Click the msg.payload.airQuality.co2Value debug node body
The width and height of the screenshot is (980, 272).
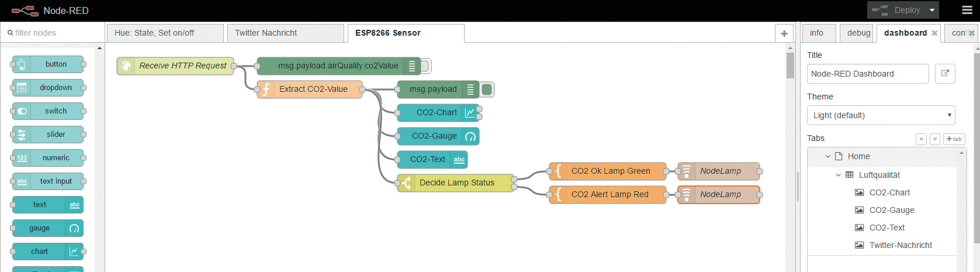coord(338,66)
